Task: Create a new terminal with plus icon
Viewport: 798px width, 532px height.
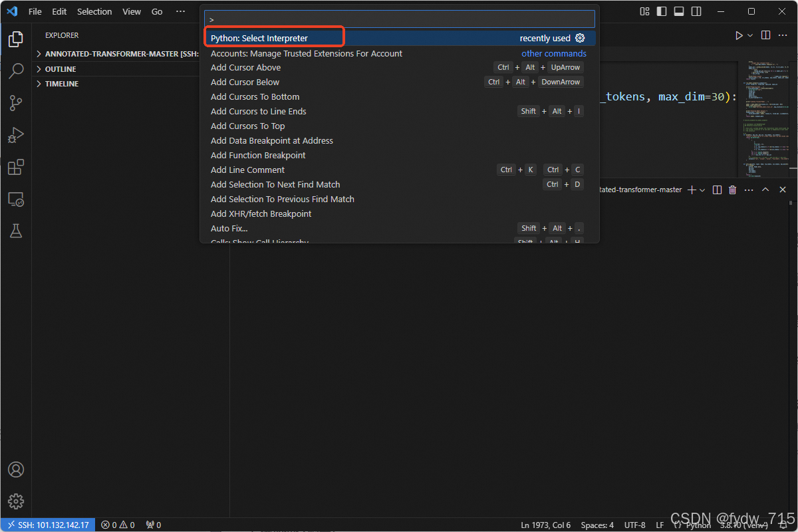Action: 692,190
